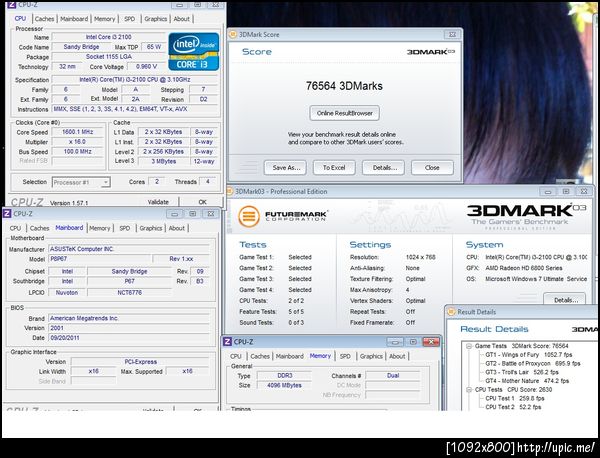Click the Level 3 cache 3 MBytes value
This screenshot has width=600, height=458.
click(x=163, y=161)
